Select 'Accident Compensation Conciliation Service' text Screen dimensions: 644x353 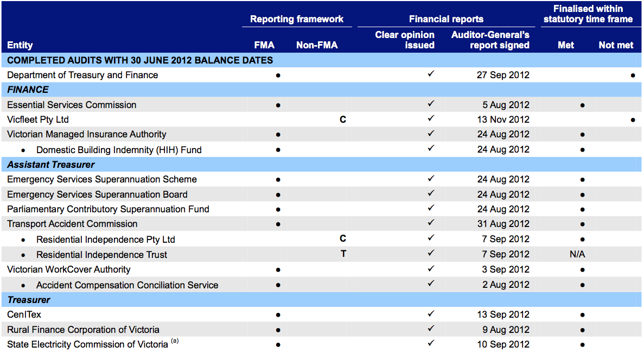(x=127, y=285)
